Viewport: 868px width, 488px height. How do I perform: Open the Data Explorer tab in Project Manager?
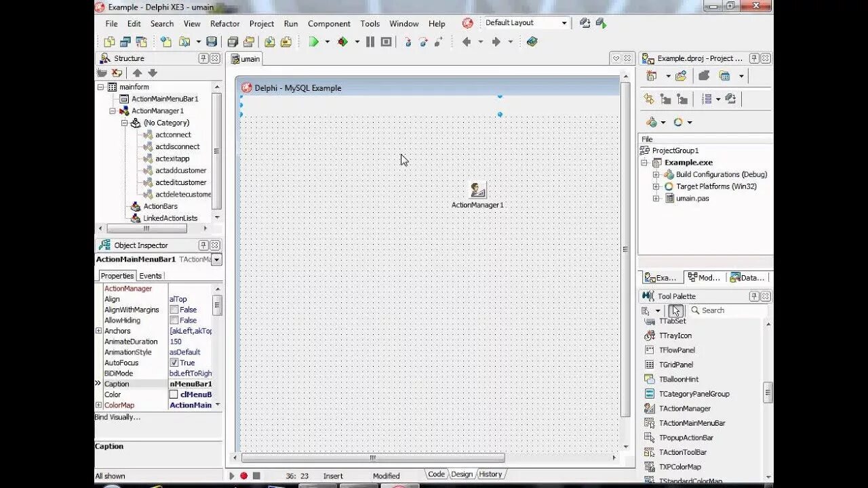(x=749, y=278)
